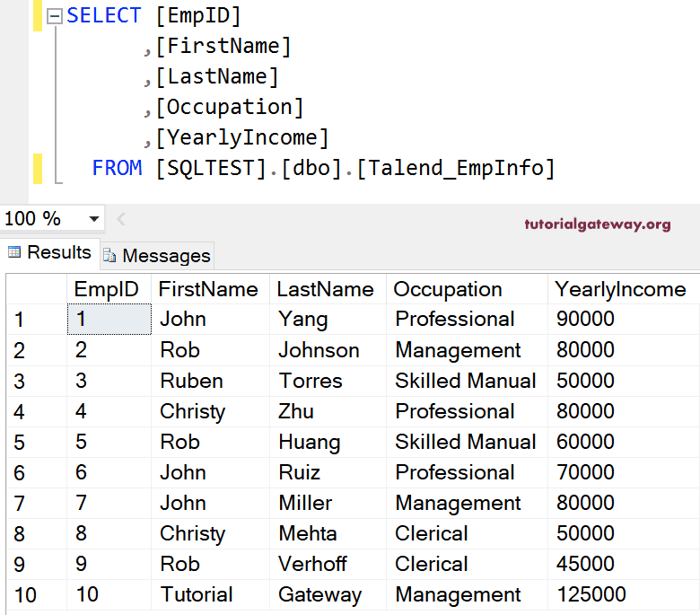
Task: Select the LastName column header
Action: pos(325,289)
